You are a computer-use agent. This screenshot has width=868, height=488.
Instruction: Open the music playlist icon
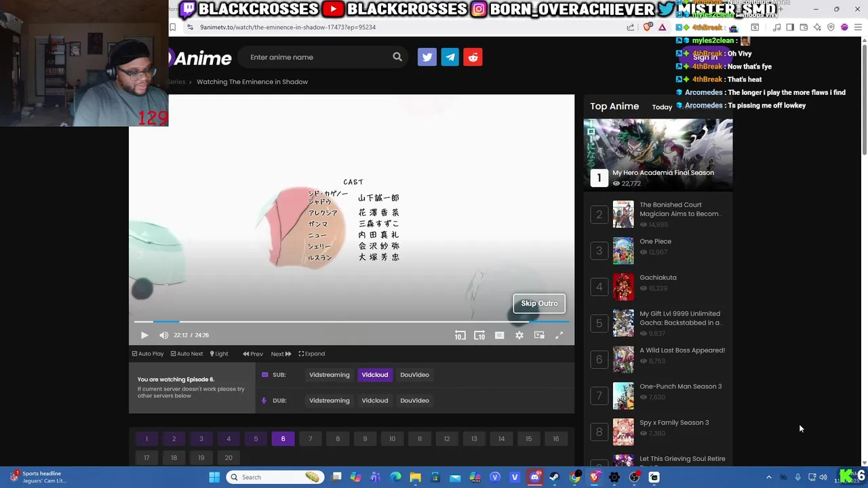pos(777,27)
